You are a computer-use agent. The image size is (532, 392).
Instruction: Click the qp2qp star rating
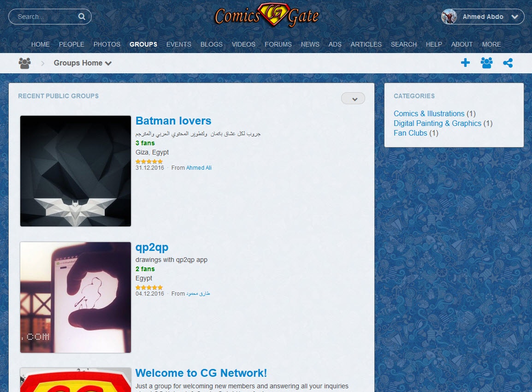148,287
